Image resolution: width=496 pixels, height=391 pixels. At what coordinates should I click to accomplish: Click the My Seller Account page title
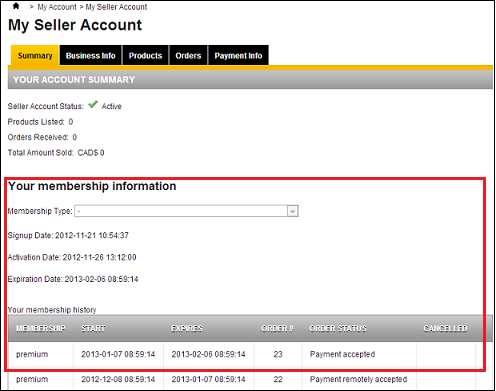[x=75, y=25]
